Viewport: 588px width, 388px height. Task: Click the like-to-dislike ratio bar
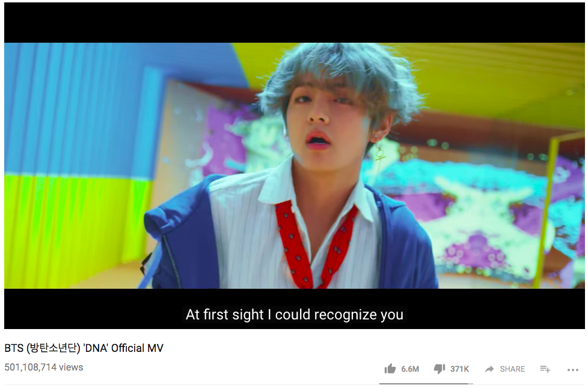(x=426, y=384)
